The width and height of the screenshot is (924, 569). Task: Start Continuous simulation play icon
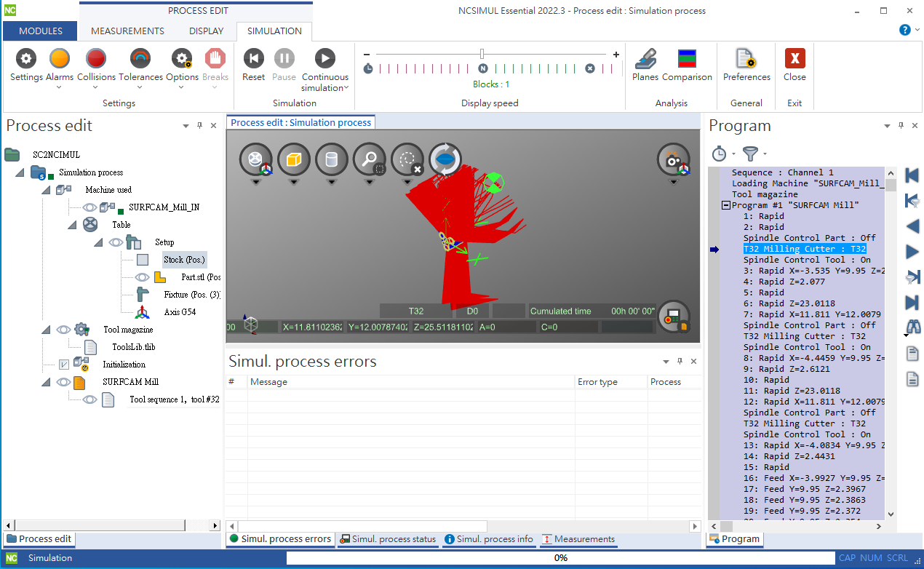[x=324, y=59]
